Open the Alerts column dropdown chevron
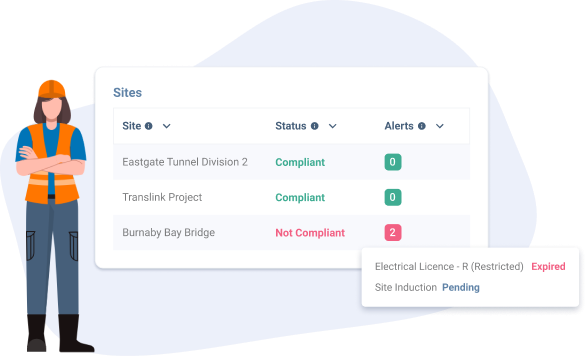 pos(440,126)
